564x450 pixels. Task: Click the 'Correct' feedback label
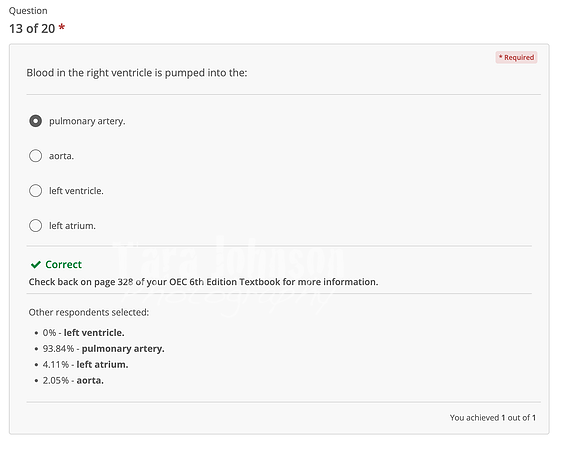coord(63,264)
